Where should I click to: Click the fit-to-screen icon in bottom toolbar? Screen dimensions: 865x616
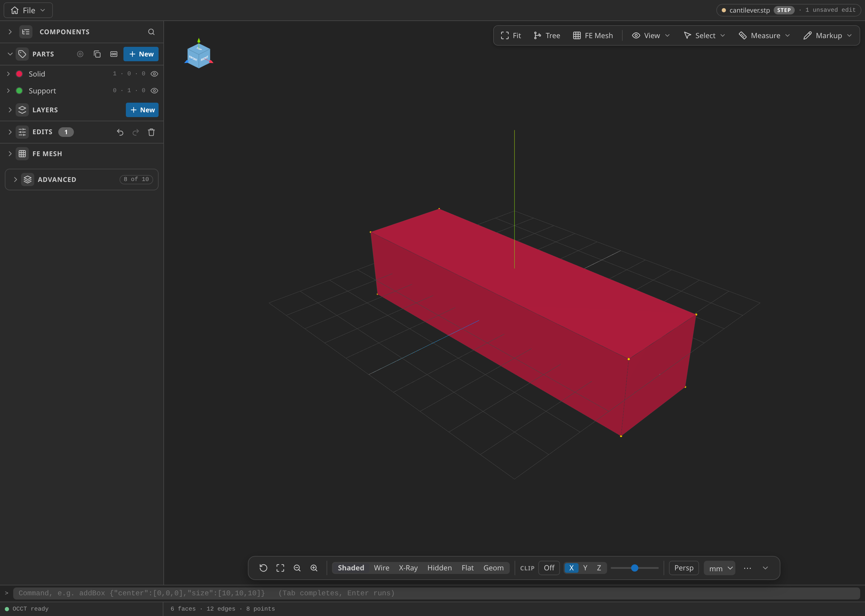280,568
